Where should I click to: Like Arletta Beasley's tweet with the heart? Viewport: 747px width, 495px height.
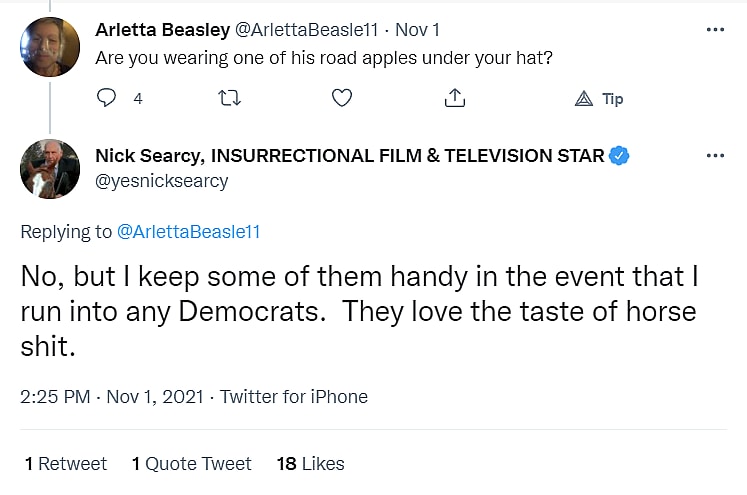(x=342, y=98)
